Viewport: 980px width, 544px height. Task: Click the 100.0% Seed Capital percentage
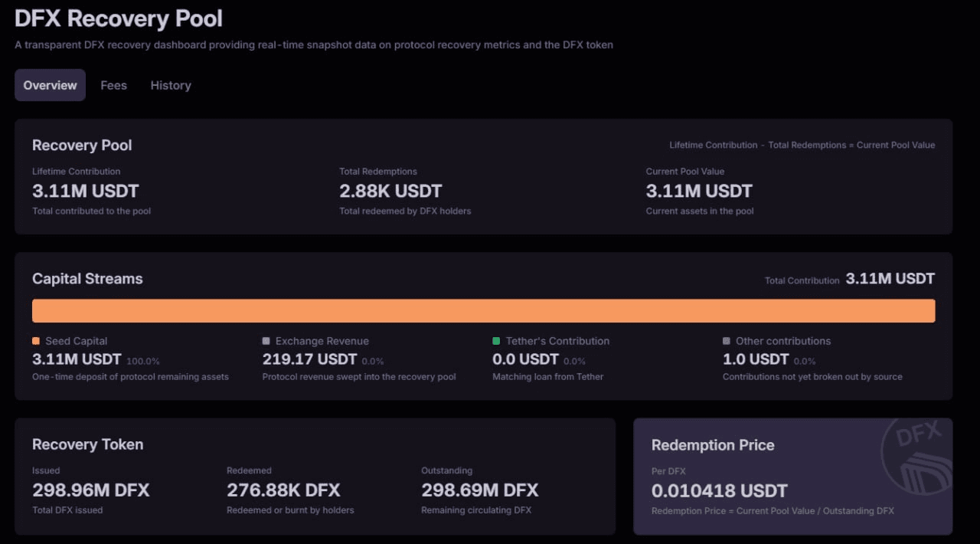[143, 361]
